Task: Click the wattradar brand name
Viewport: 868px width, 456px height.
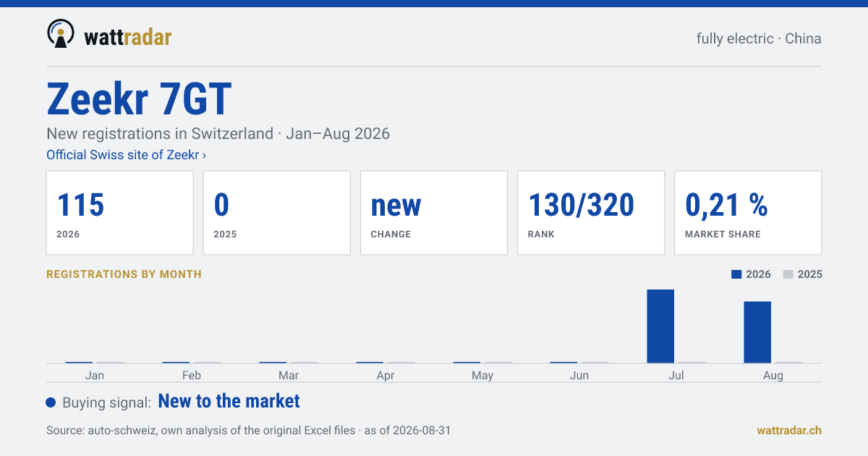Action: click(128, 37)
